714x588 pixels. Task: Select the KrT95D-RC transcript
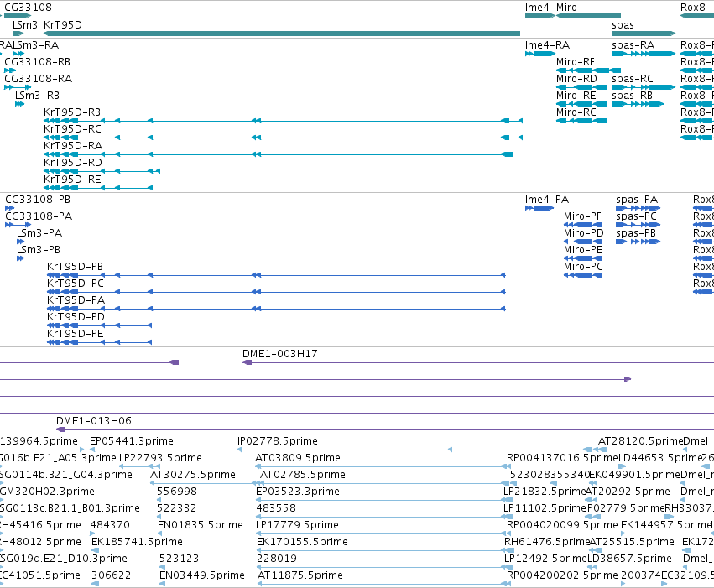point(283,138)
